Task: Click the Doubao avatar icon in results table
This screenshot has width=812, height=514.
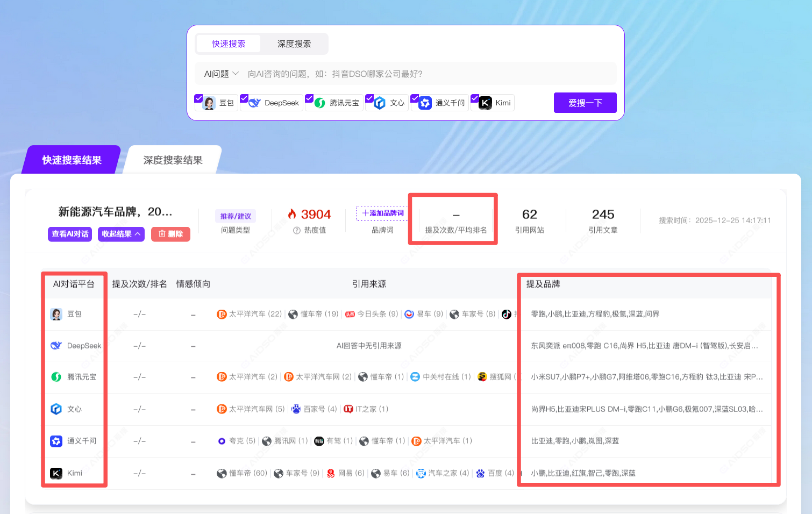Action: click(56, 314)
